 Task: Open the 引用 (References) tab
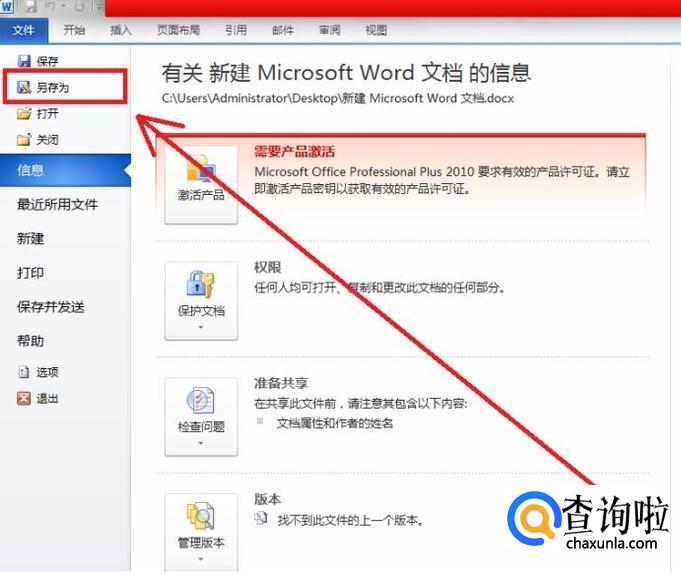click(236, 30)
